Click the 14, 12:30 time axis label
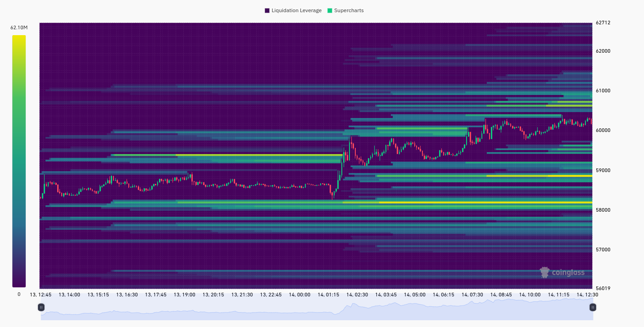Screen dimensions: 644x327 tap(588, 295)
